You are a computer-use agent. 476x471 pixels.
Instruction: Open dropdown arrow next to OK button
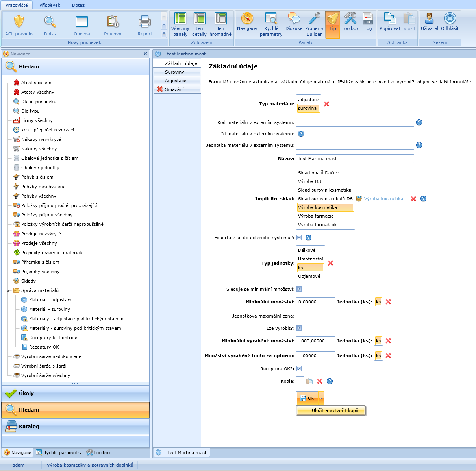point(321,398)
